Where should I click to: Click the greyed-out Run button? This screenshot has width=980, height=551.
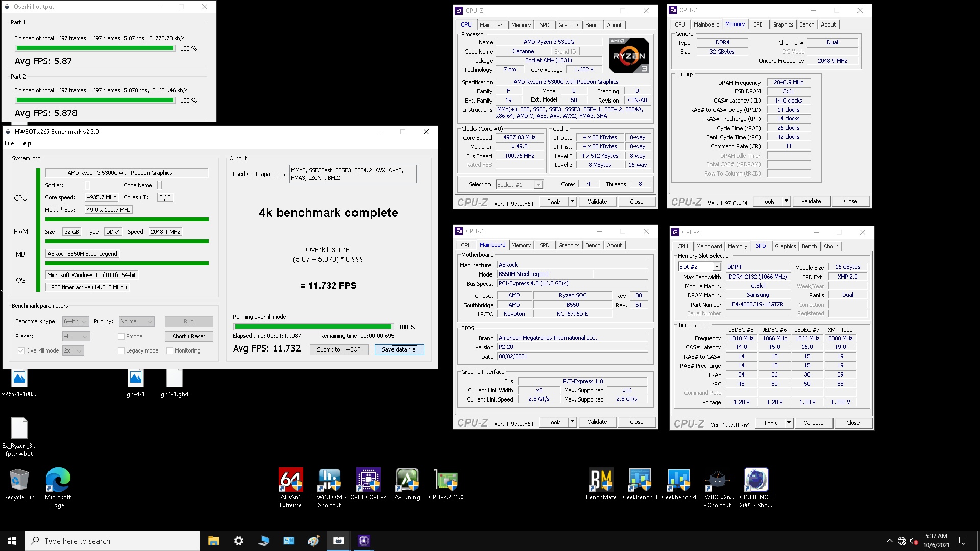(x=188, y=321)
